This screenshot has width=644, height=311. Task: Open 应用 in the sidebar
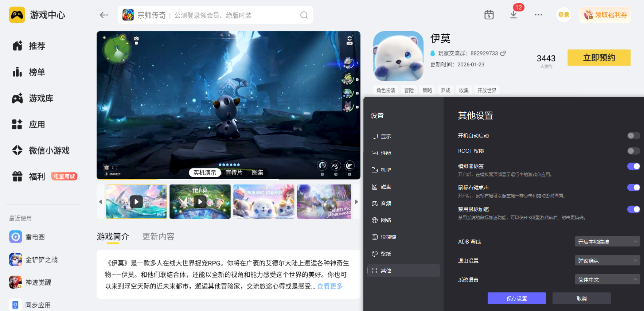point(29,125)
